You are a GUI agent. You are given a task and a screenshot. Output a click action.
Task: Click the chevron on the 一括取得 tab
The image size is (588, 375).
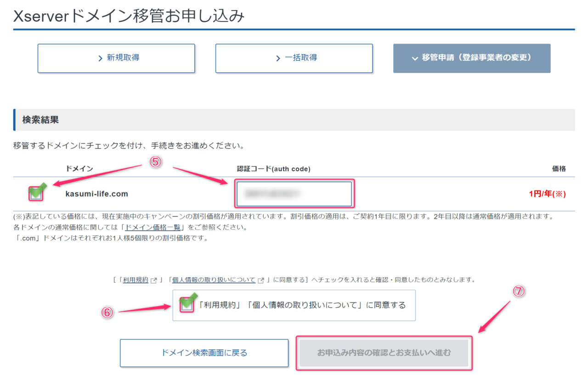[x=278, y=58]
